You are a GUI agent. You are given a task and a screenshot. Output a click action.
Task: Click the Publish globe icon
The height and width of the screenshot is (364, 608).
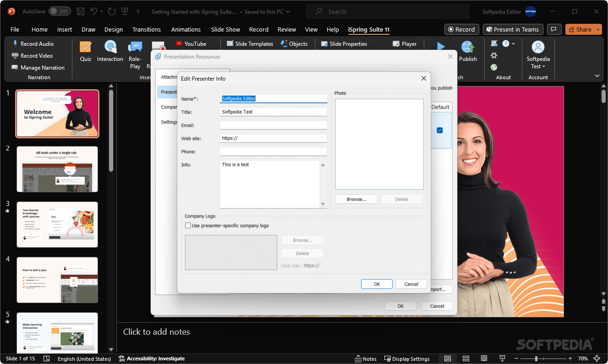468,47
